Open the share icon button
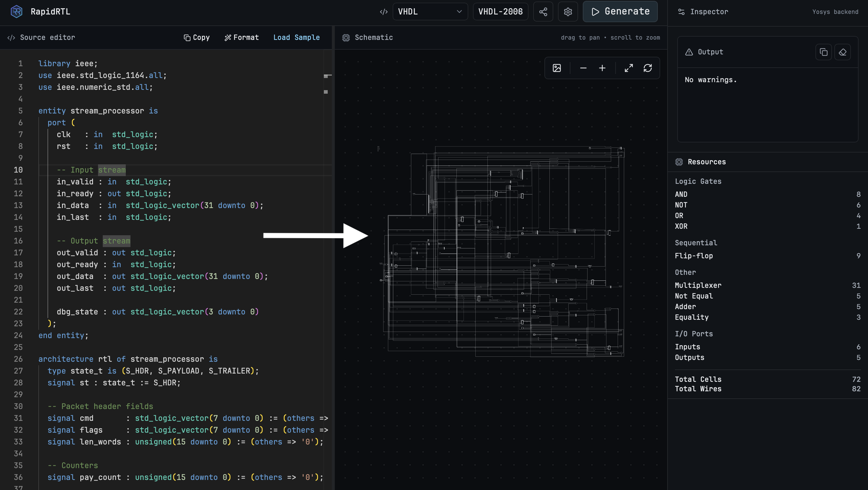 click(543, 12)
